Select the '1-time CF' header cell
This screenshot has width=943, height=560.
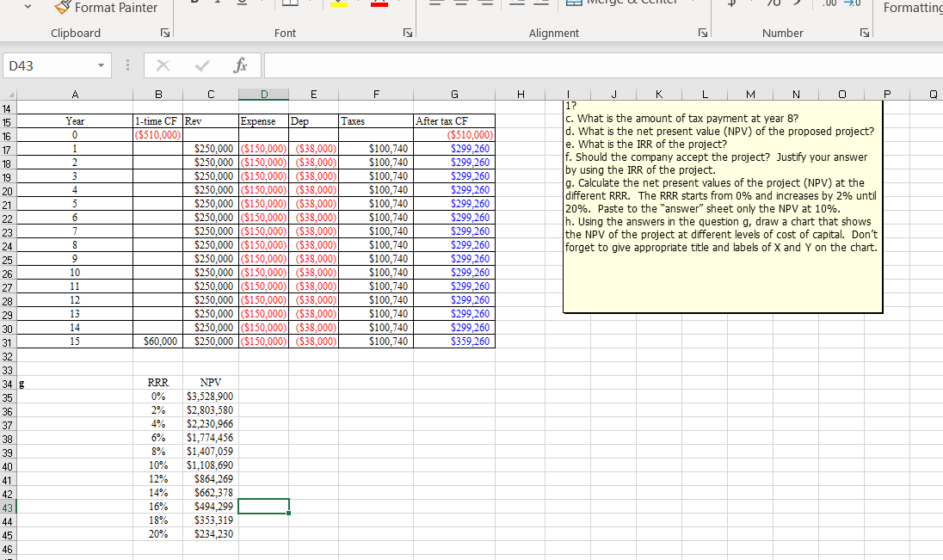click(158, 121)
